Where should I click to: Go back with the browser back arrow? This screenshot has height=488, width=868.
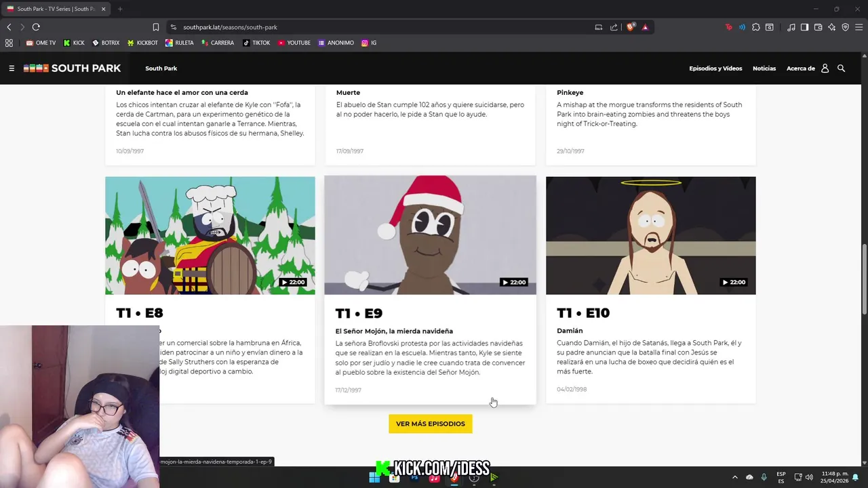pyautogui.click(x=9, y=27)
